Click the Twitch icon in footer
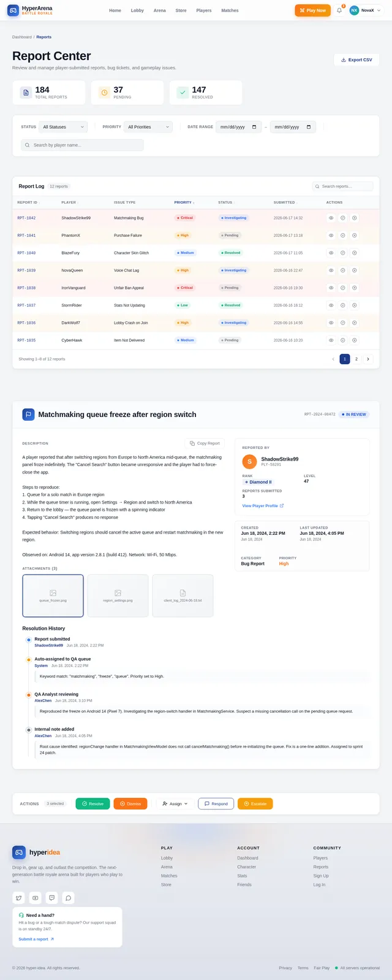 click(52, 898)
